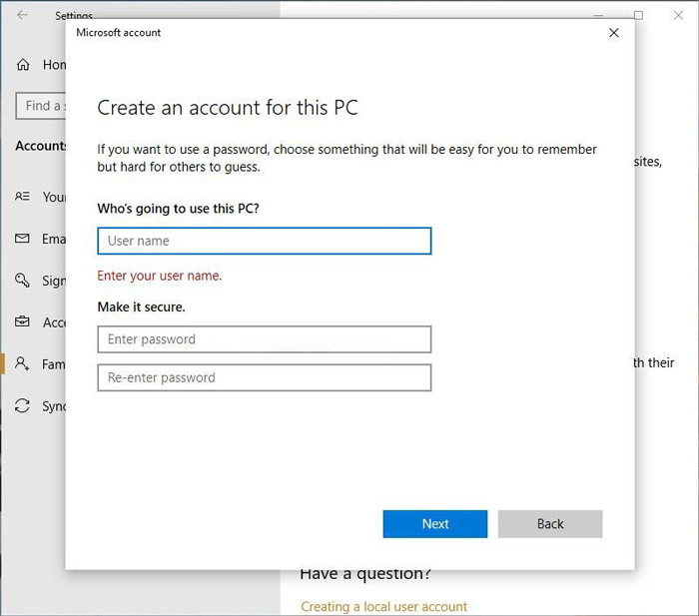Image resolution: width=699 pixels, height=616 pixels.
Task: Click the Microsoft account dialog title text
Action: [118, 33]
